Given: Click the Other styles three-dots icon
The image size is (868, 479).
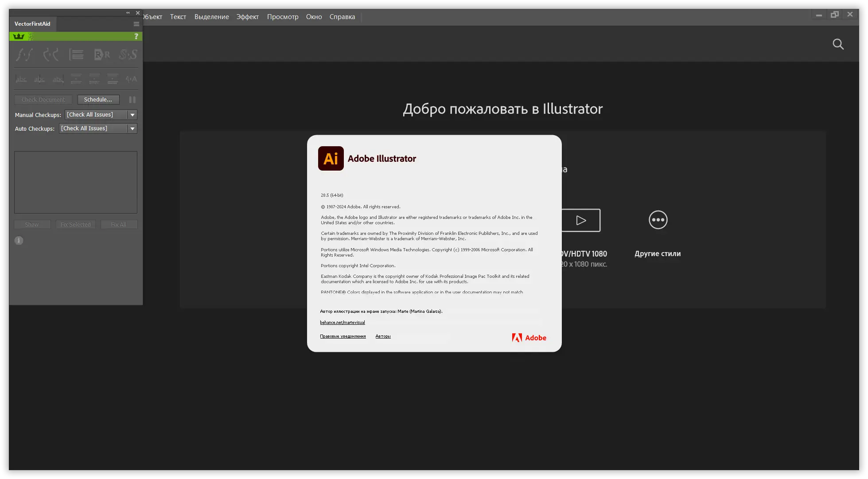Looking at the screenshot, I should tap(658, 220).
